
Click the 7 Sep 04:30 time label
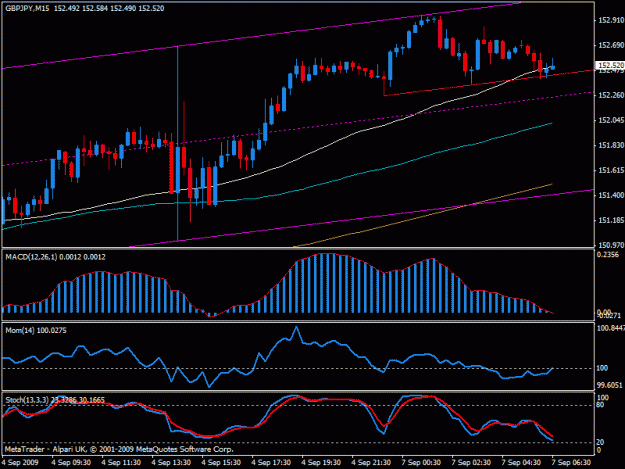tap(521, 462)
